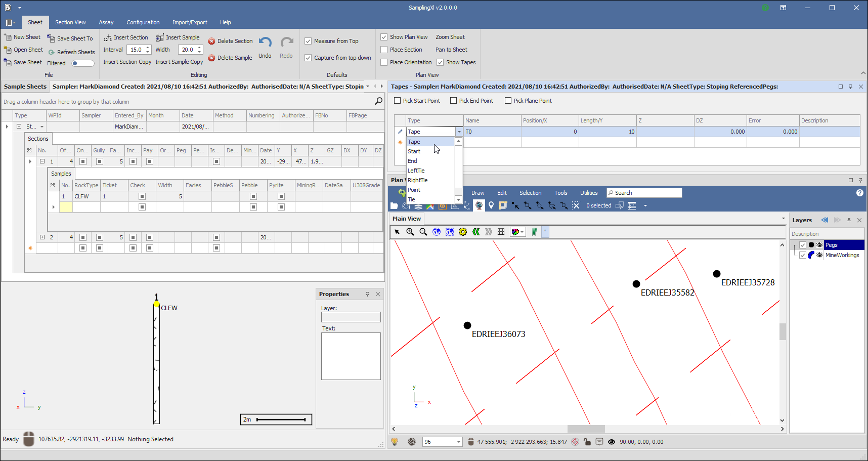
Task: Click the map pin marker icon
Action: pyautogui.click(x=491, y=205)
